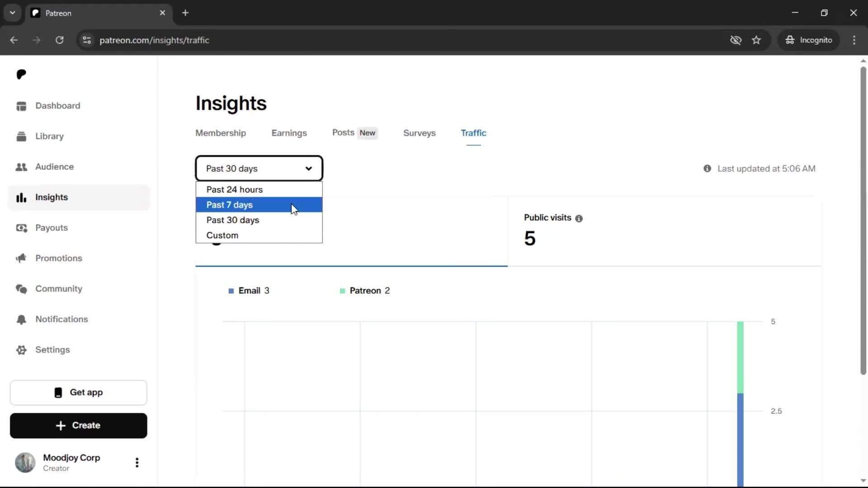Choose Past 24 hours option
The width and height of the screenshot is (868, 488).
pyautogui.click(x=259, y=190)
